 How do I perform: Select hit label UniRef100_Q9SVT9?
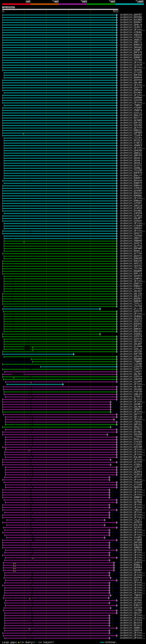[x=131, y=87]
